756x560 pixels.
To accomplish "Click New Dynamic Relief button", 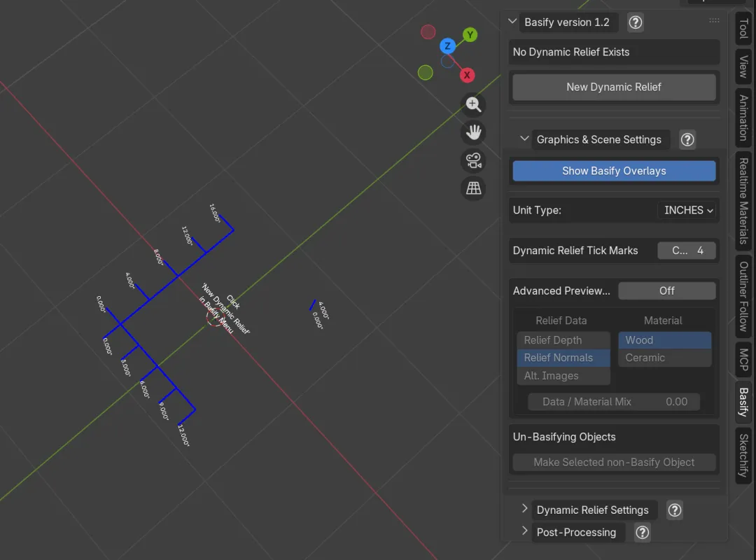I will pyautogui.click(x=614, y=87).
